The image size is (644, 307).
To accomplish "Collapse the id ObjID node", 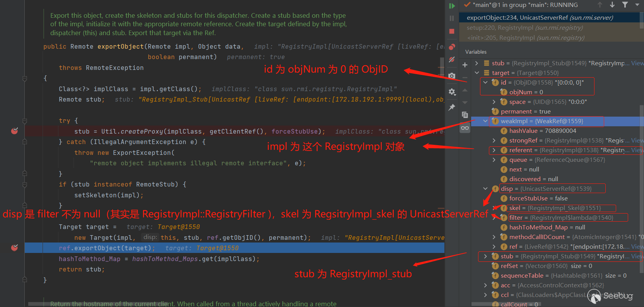I will 485,82.
